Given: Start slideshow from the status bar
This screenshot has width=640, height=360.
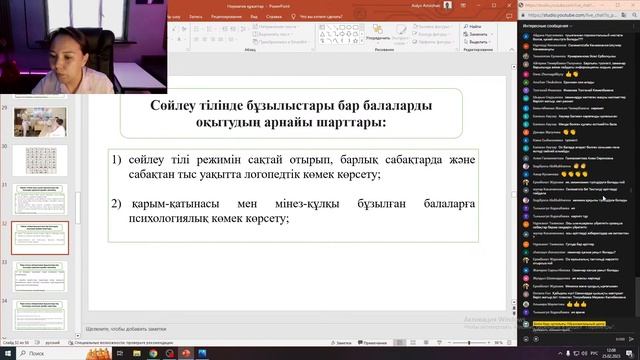Looking at the screenshot, I should point(439,342).
